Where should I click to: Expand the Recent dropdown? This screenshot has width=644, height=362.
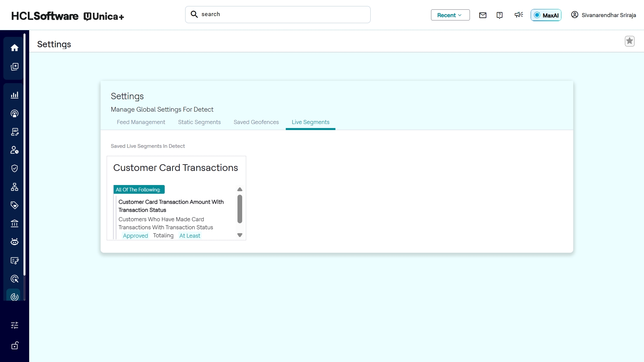[450, 15]
